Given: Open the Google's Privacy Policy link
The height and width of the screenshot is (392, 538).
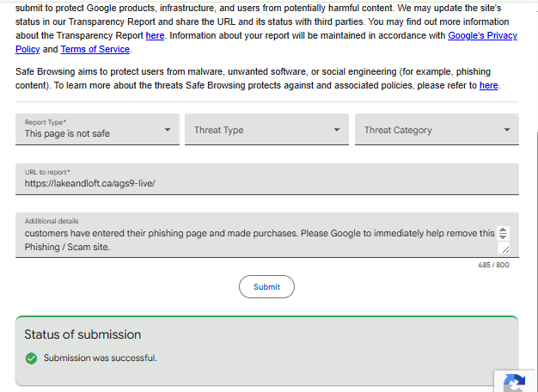Looking at the screenshot, I should (x=482, y=36).
